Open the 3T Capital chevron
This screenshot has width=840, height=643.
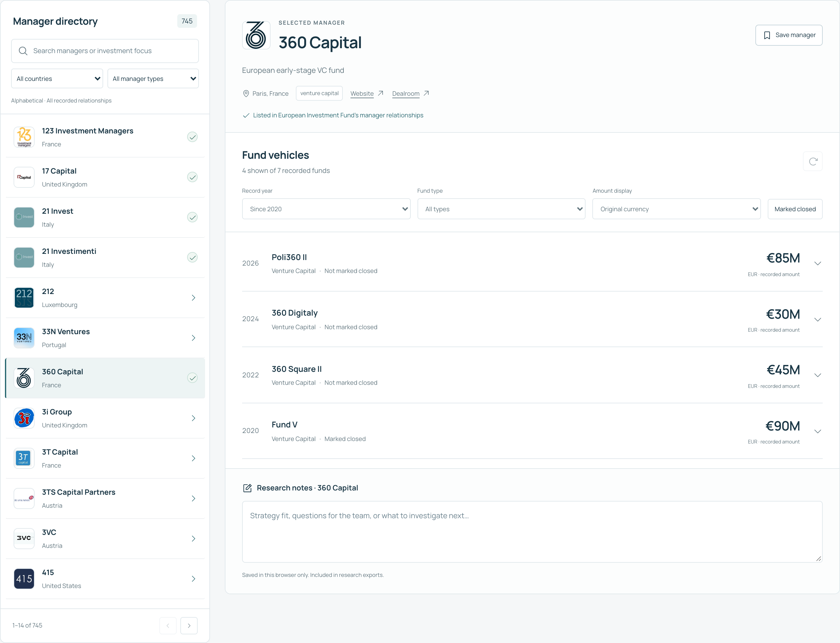click(x=193, y=459)
